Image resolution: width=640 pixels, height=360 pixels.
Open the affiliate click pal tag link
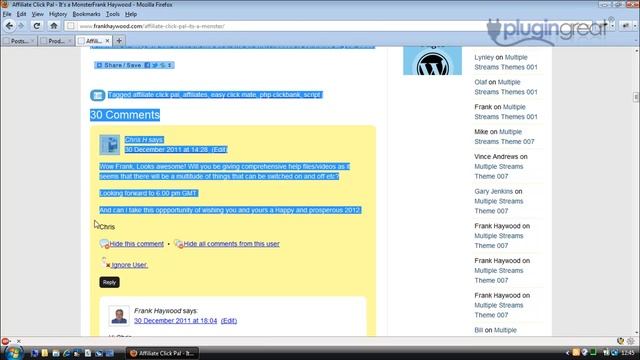(x=156, y=95)
